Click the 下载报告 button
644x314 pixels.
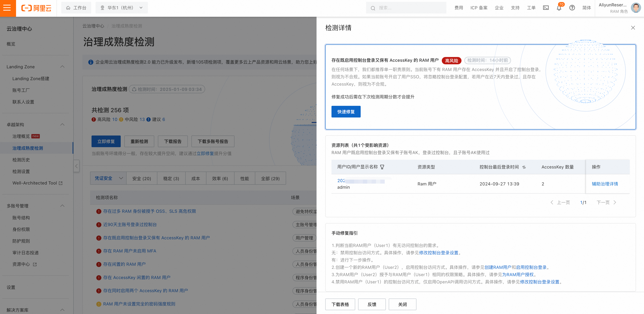173,141
